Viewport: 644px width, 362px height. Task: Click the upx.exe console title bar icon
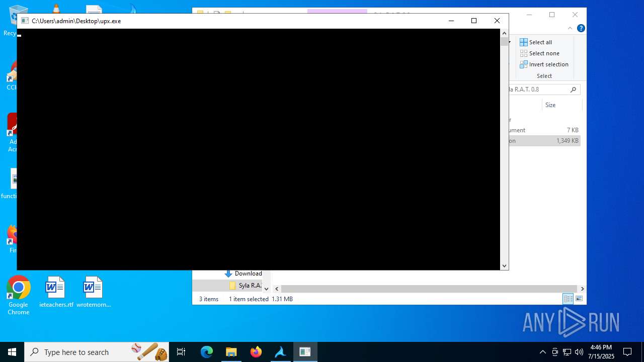point(25,21)
